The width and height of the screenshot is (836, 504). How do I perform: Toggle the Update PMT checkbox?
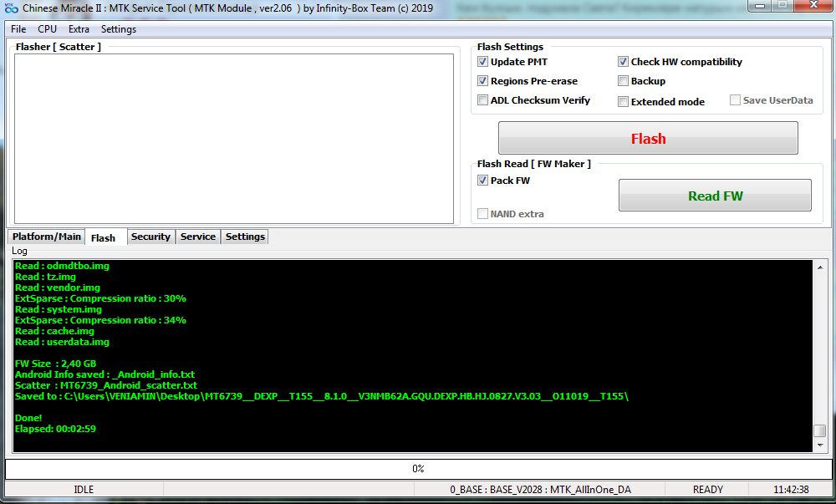pos(482,62)
